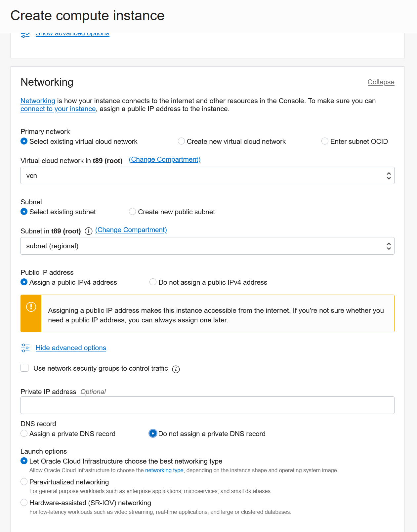The image size is (417, 532).
Task: Hide advanced options
Action: pos(71,348)
